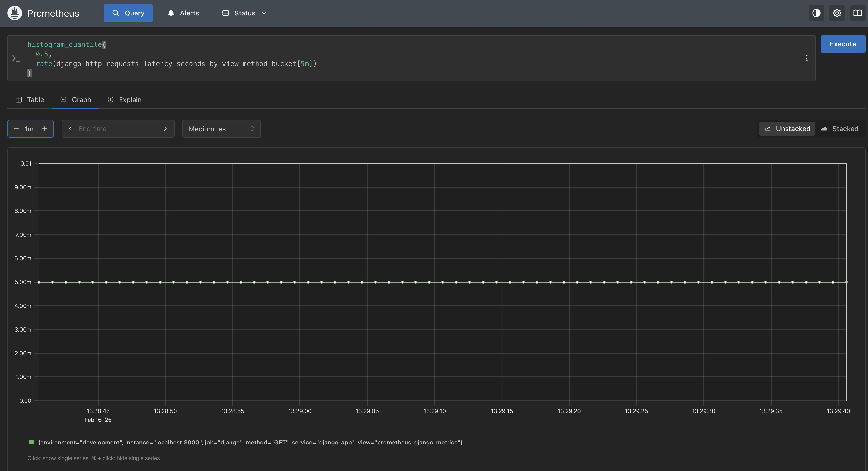The width and height of the screenshot is (868, 471).
Task: Open settings via the gear icon
Action: [837, 13]
